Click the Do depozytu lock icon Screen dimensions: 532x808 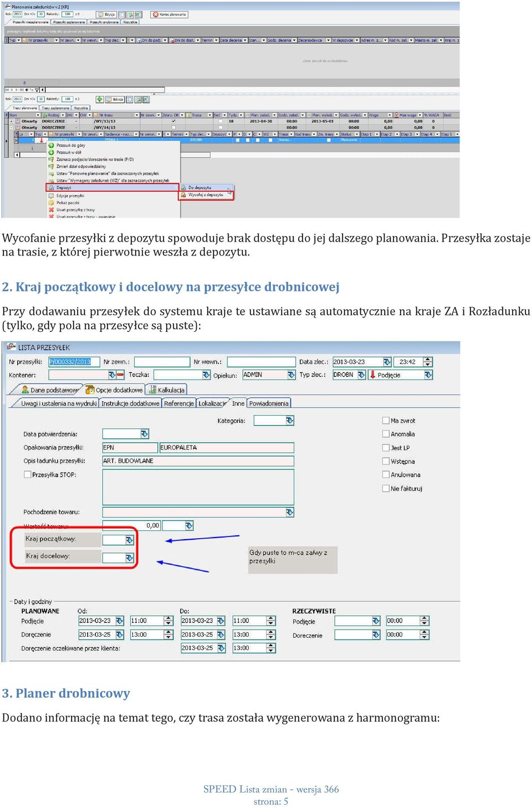click(183, 187)
